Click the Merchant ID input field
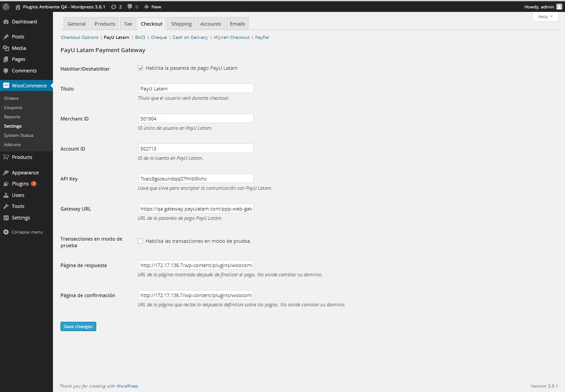 tap(196, 118)
